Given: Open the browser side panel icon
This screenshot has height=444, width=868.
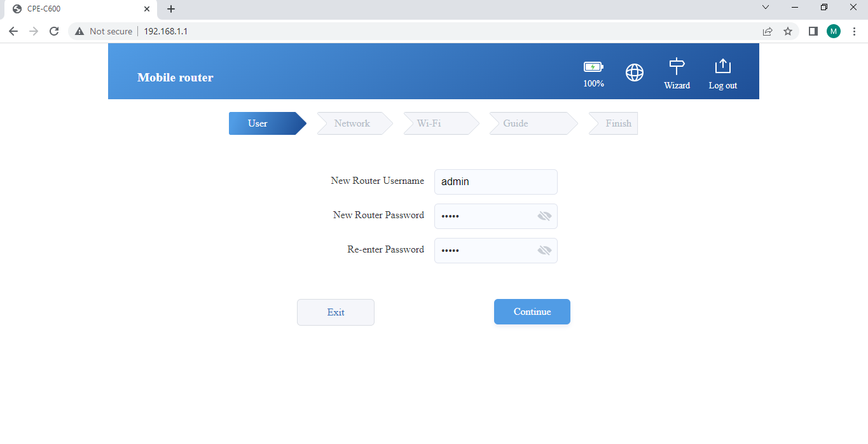Looking at the screenshot, I should [813, 31].
